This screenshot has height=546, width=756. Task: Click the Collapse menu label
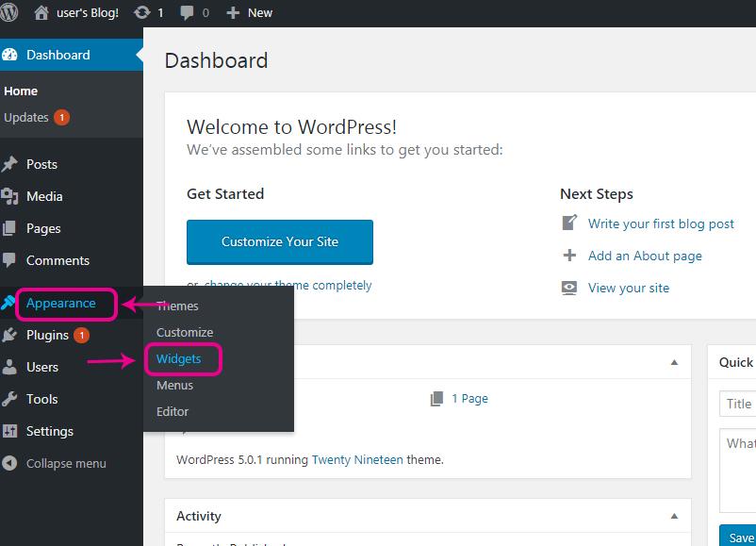pos(66,464)
